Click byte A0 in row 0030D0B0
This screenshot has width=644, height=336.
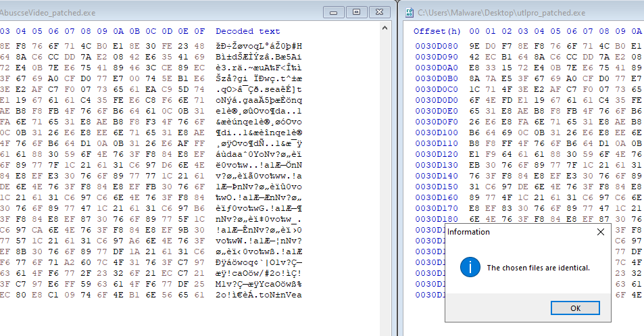click(572, 78)
